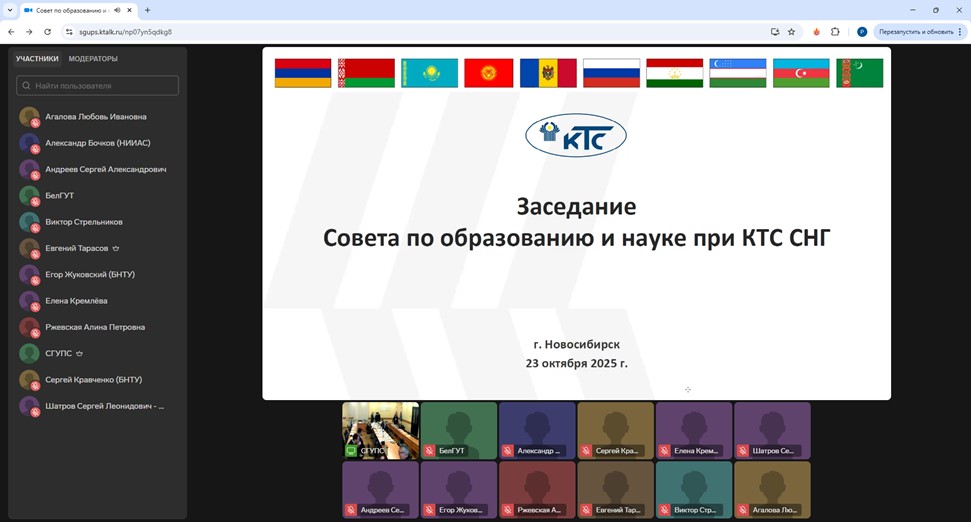Switch to the МОДЕРАТОРЫ tab
Image resolution: width=971 pixels, height=522 pixels.
(x=93, y=58)
